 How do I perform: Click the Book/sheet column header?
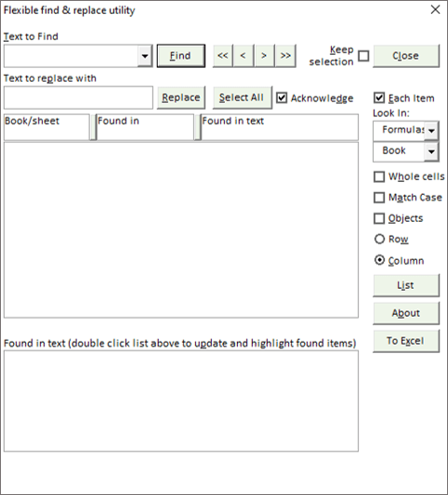(46, 127)
